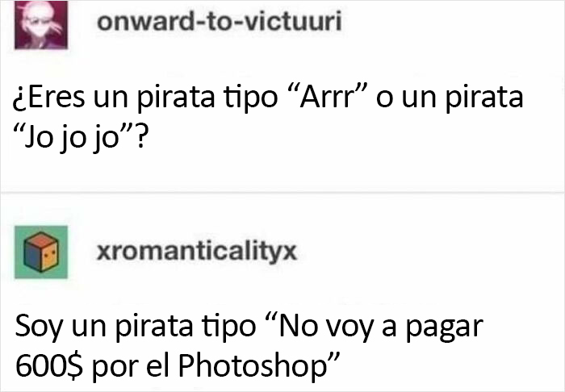The width and height of the screenshot is (565, 392).
Task: Click the word "Soy" starting the reply
Action: tap(39, 327)
